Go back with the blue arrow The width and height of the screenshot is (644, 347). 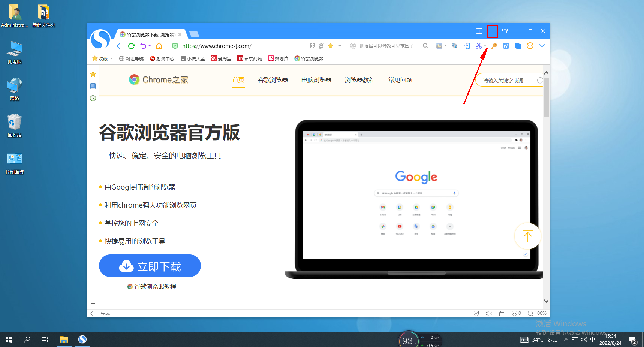(x=119, y=46)
